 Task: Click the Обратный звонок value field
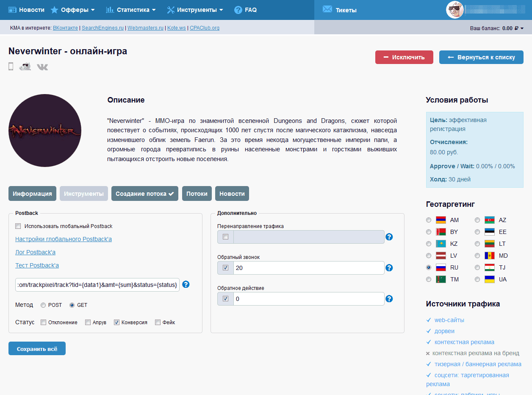point(309,268)
